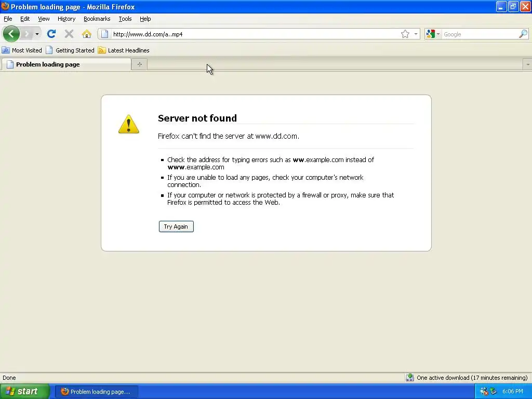Click the Server not found heading
The height and width of the screenshot is (399, 532).
[197, 118]
